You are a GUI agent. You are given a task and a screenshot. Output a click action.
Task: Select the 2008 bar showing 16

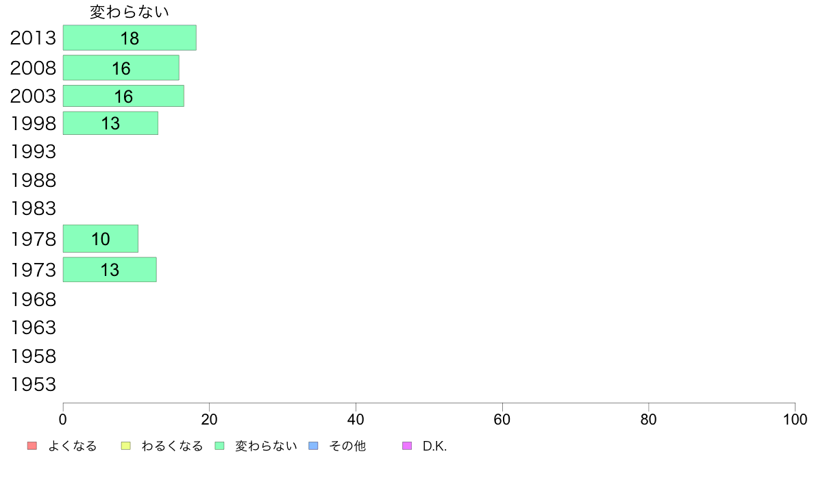pyautogui.click(x=121, y=68)
